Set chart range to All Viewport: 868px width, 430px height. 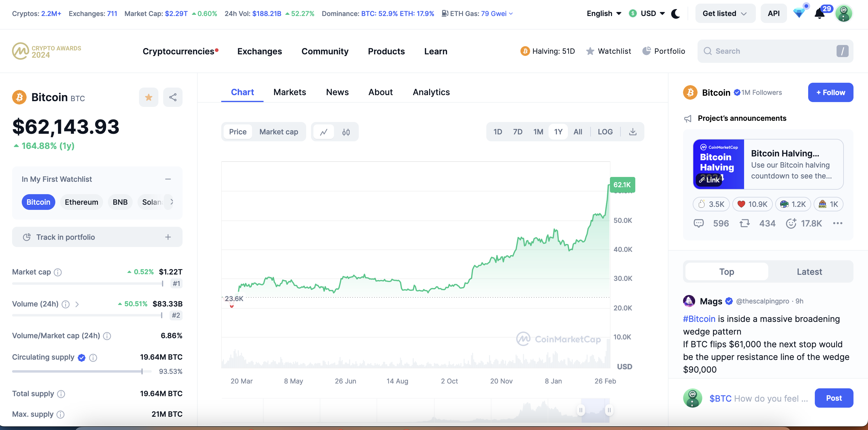(578, 132)
